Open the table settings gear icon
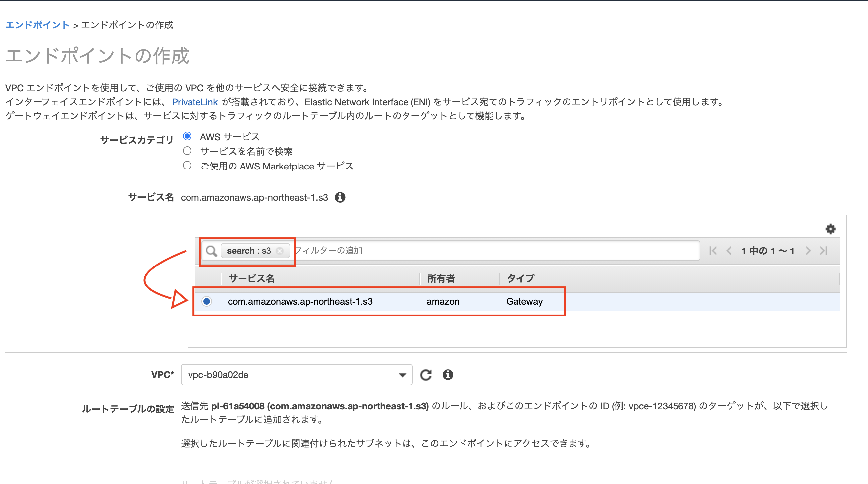Screen dimensions: 868x484 (x=830, y=229)
